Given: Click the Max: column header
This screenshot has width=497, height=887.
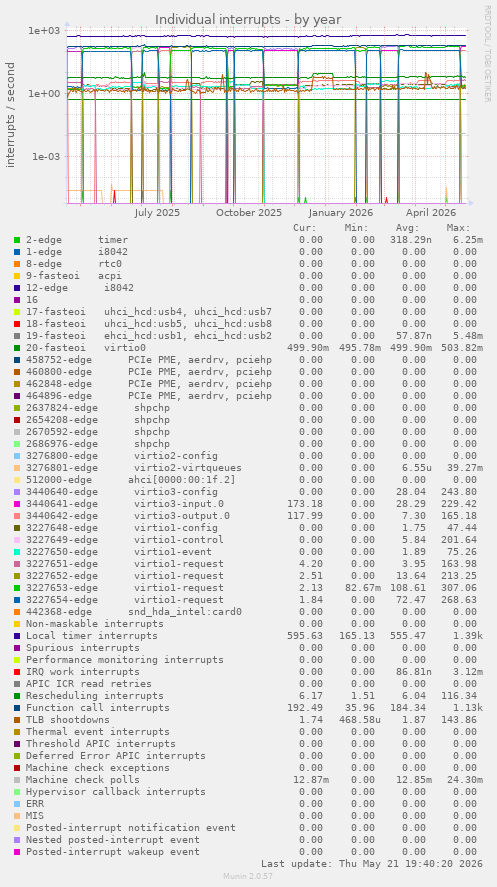Looking at the screenshot, I should (458, 228).
